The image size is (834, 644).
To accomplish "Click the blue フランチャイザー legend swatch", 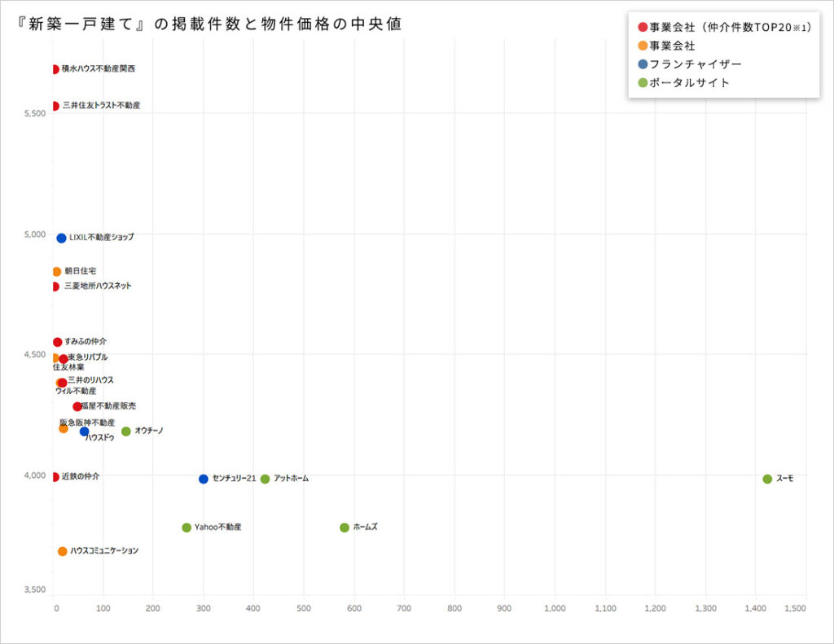I will (x=642, y=64).
